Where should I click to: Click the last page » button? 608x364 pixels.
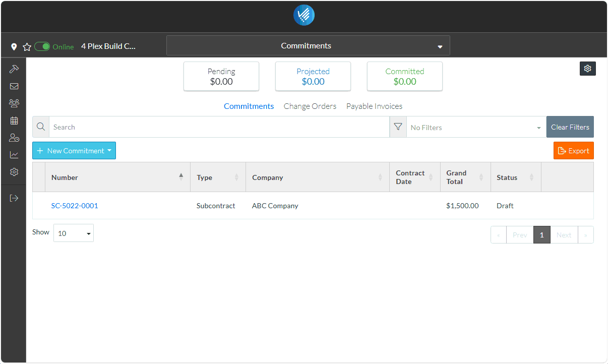point(585,235)
